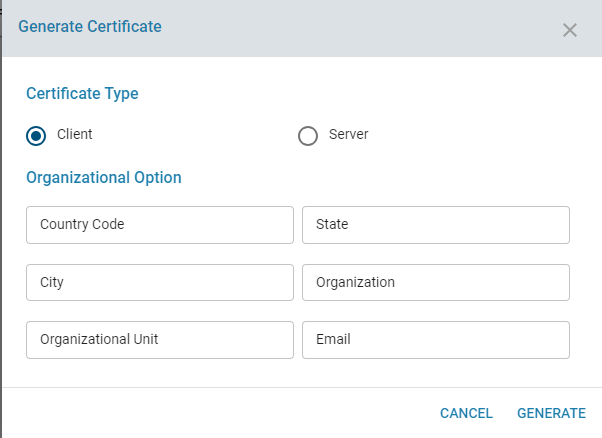This screenshot has width=602, height=438.
Task: Click into the State field
Action: click(435, 225)
